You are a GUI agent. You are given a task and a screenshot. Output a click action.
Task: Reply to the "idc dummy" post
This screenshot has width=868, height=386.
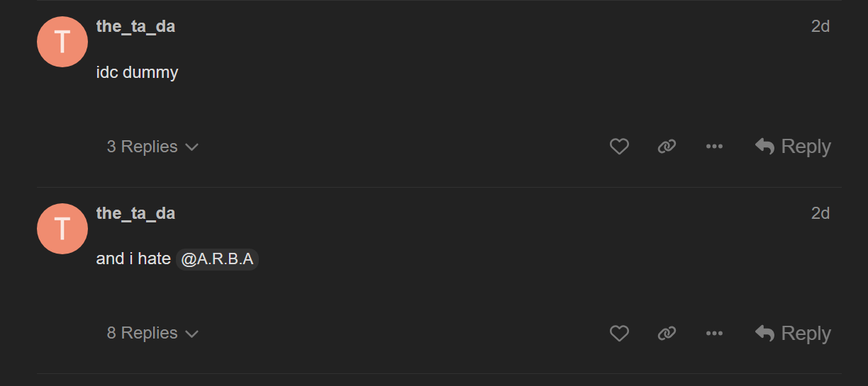pos(793,147)
